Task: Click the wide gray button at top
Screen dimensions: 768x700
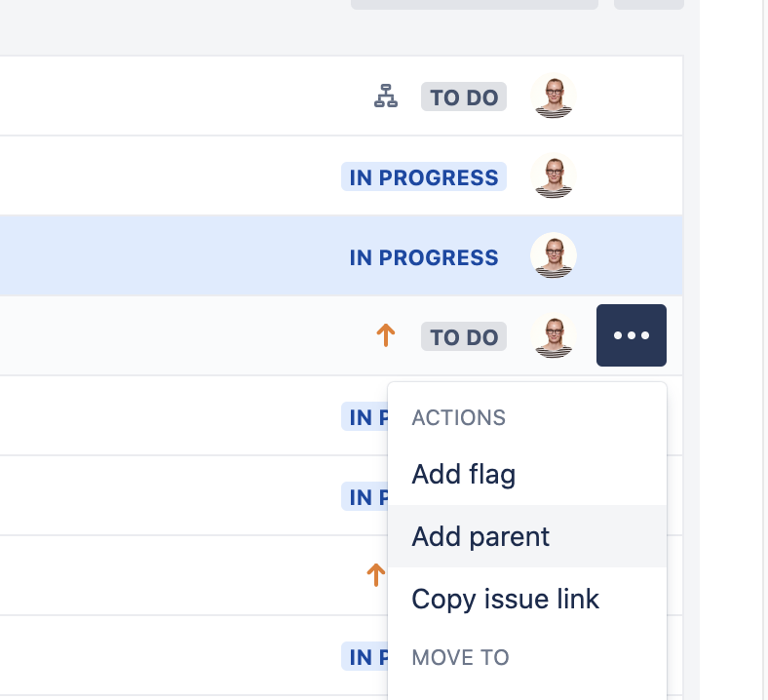Action: point(474,4)
